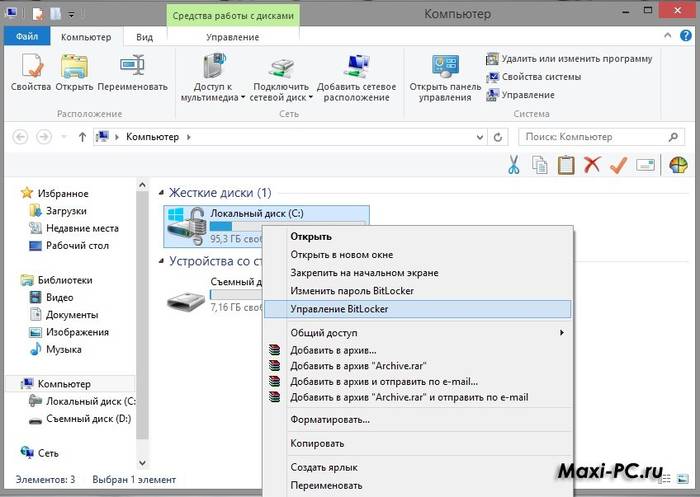Click the red X delete icon
700x497 pixels.
(591, 165)
